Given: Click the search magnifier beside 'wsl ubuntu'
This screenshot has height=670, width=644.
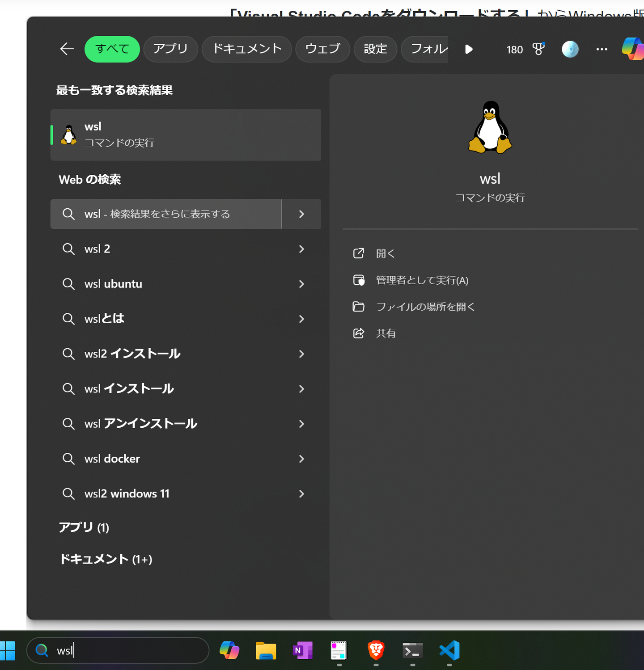Looking at the screenshot, I should [x=68, y=284].
